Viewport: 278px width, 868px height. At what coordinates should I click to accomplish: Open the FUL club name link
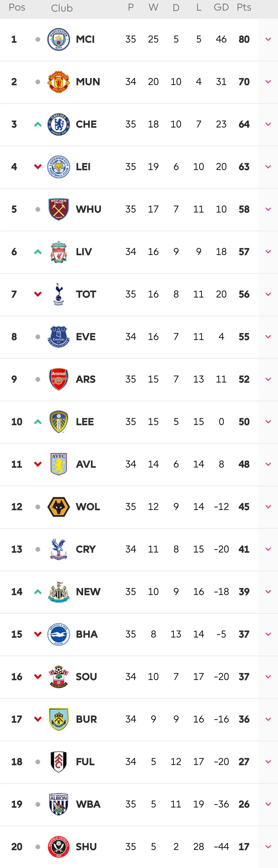[x=85, y=762]
